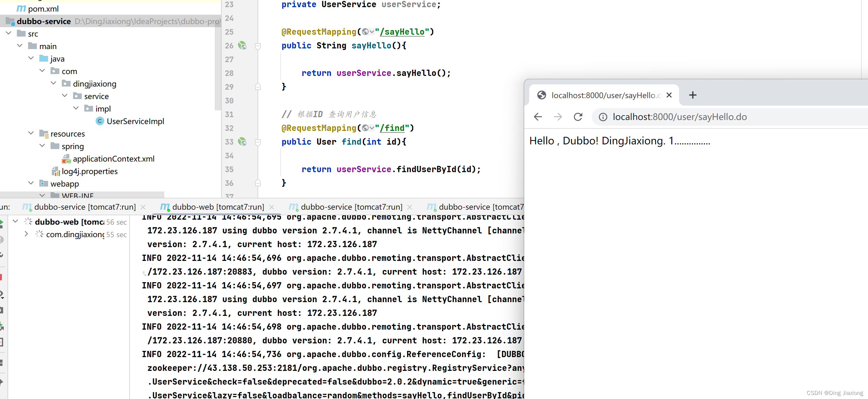Collapse the spring folder chevron
The width and height of the screenshot is (868, 399).
(x=42, y=146)
